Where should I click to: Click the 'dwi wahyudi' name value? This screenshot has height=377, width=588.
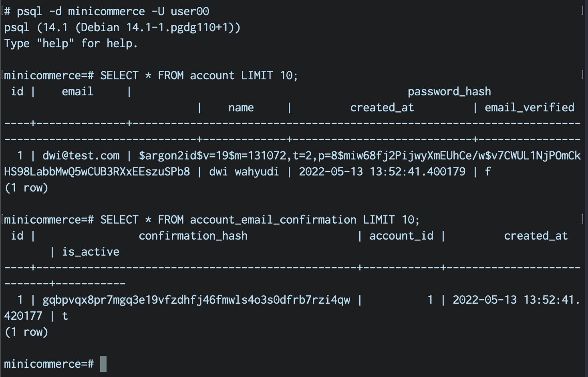coord(244,171)
